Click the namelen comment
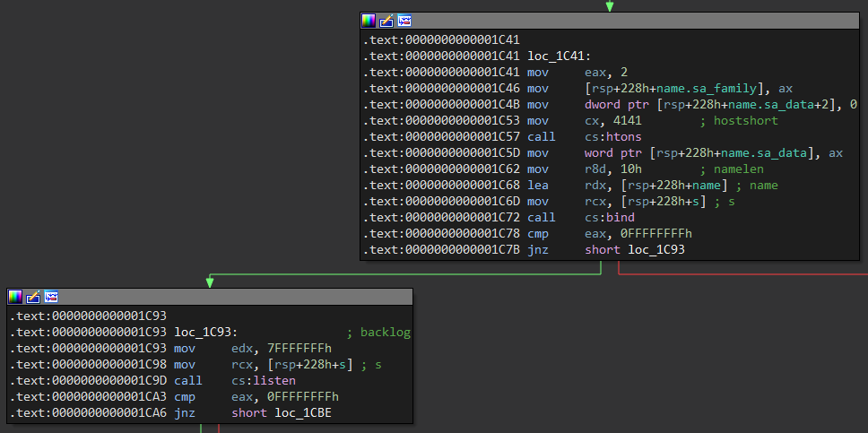 click(x=732, y=169)
